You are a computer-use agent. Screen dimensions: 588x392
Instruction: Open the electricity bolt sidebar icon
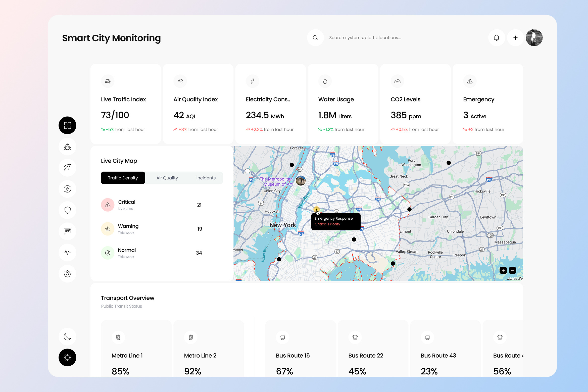67,189
